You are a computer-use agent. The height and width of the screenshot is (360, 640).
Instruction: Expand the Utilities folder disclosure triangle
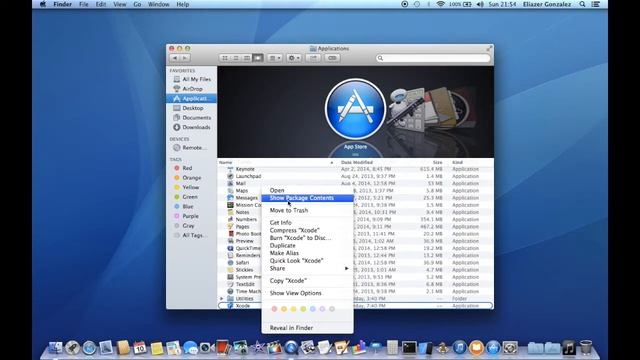tap(222, 299)
